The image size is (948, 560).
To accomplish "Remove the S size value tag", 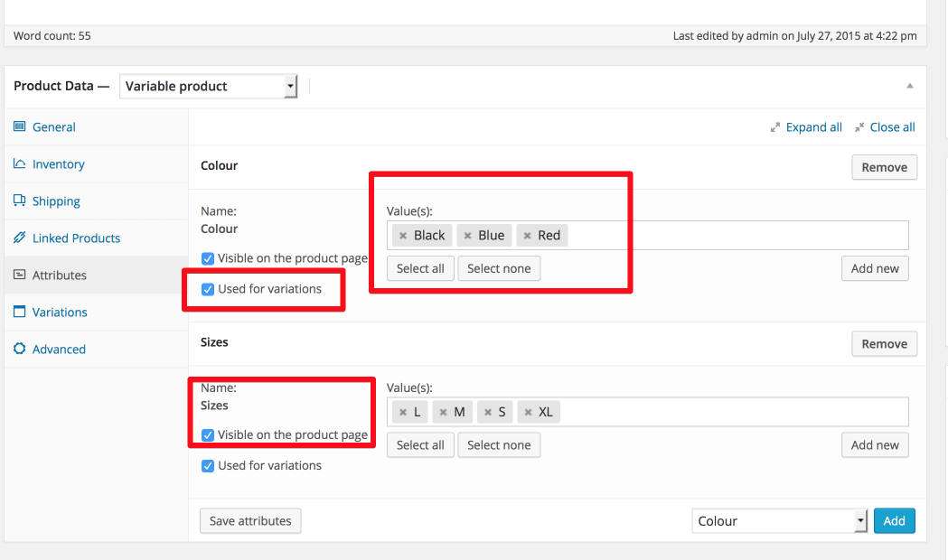I will 488,412.
